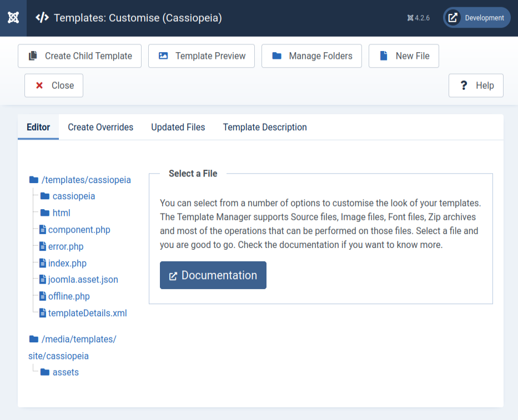518x420 pixels.
Task: Open the Documentation link button
Action: click(x=213, y=275)
